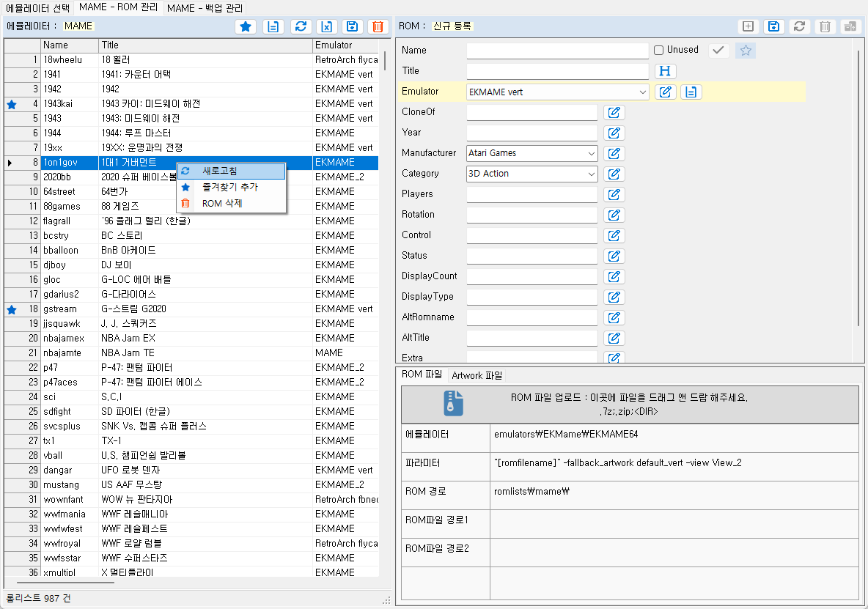This screenshot has width=868, height=609.
Task: Click the edit icon for Manufacturer
Action: 614,153
